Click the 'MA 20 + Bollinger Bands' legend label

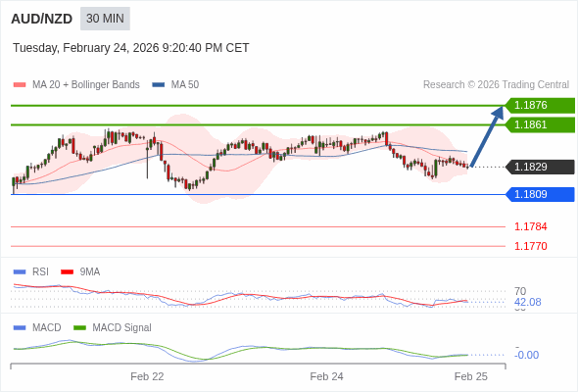86,85
